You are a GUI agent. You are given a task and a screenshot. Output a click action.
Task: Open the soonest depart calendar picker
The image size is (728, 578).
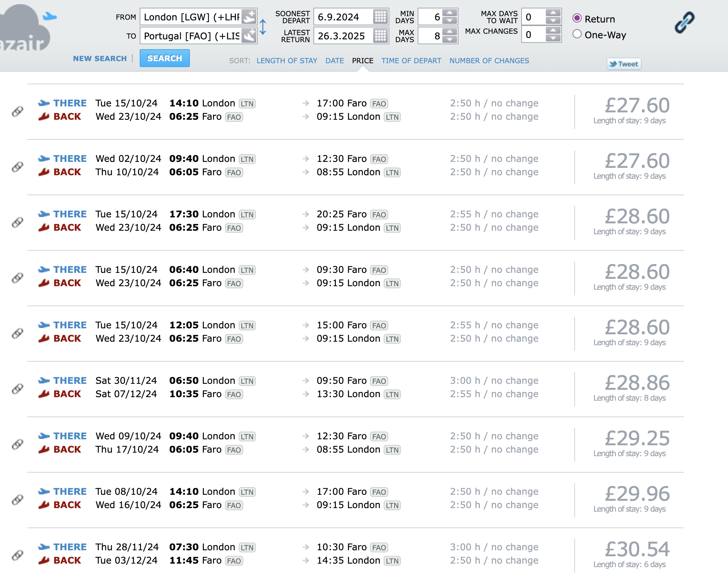click(x=380, y=17)
